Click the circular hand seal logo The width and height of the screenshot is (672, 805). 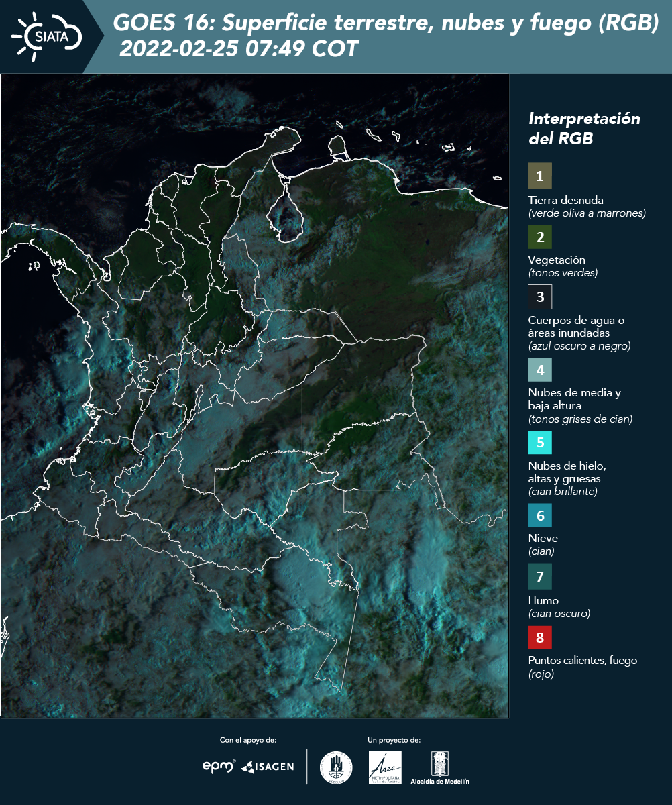coord(336,767)
